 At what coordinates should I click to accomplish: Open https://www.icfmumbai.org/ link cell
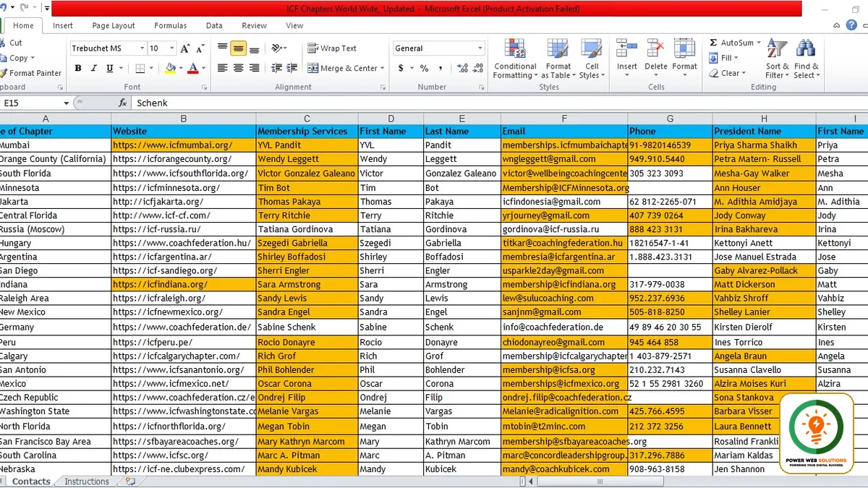point(184,145)
